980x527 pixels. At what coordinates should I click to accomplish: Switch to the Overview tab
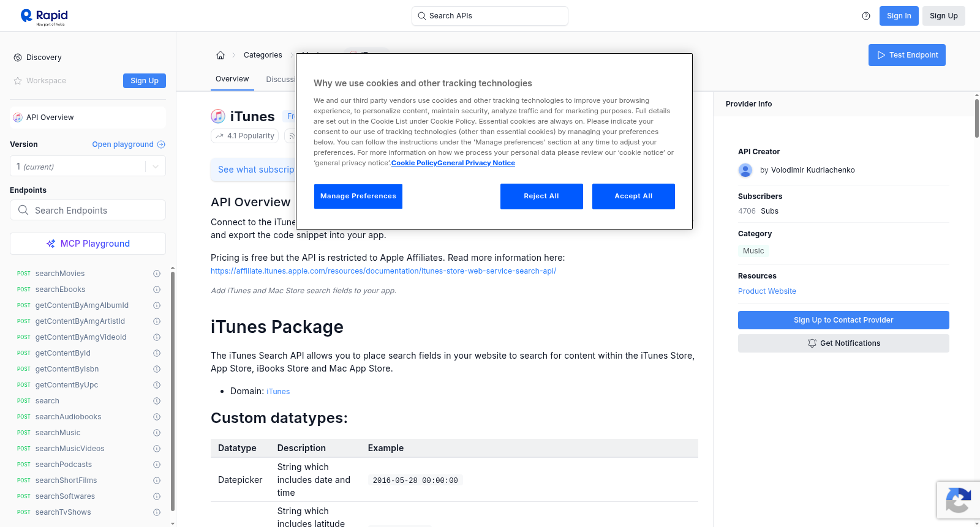(x=232, y=79)
